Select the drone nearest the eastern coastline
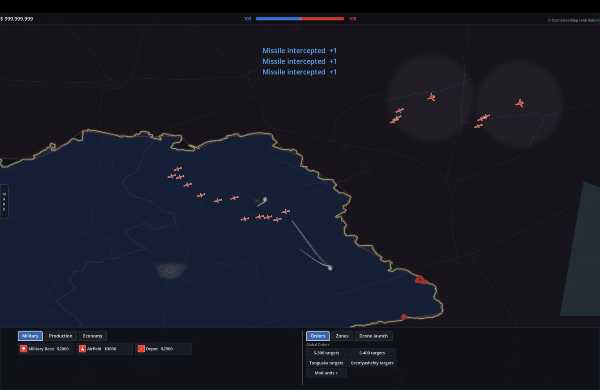The height and width of the screenshot is (390, 600). pyautogui.click(x=285, y=212)
